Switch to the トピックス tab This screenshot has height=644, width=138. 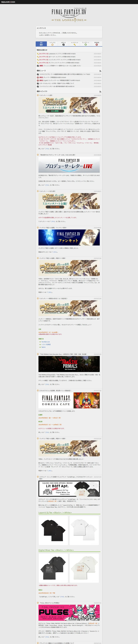(52, 44)
